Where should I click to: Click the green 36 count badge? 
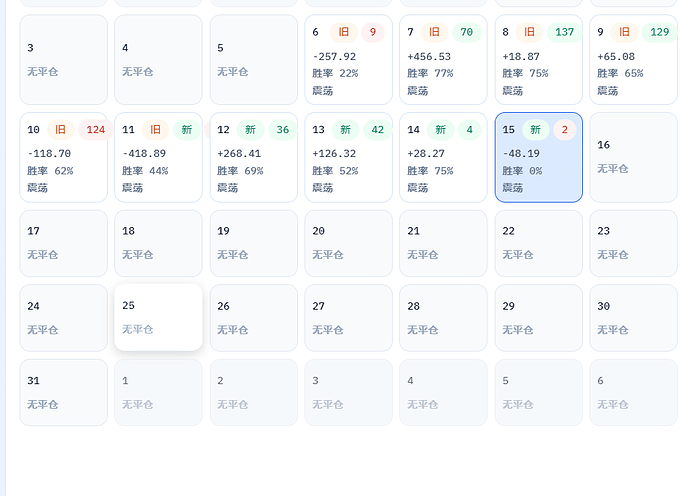[283, 130]
